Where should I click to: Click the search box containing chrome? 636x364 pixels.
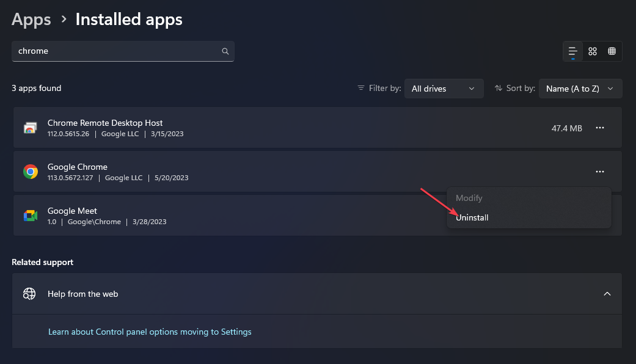(x=123, y=51)
